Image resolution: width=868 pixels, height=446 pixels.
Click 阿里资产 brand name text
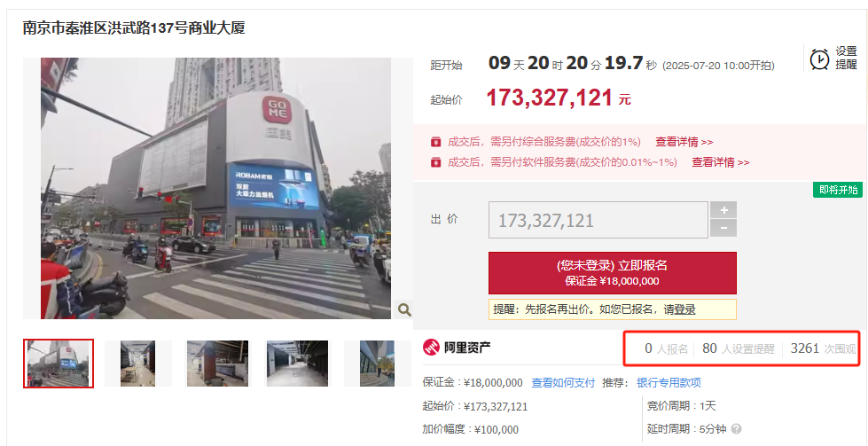(467, 348)
